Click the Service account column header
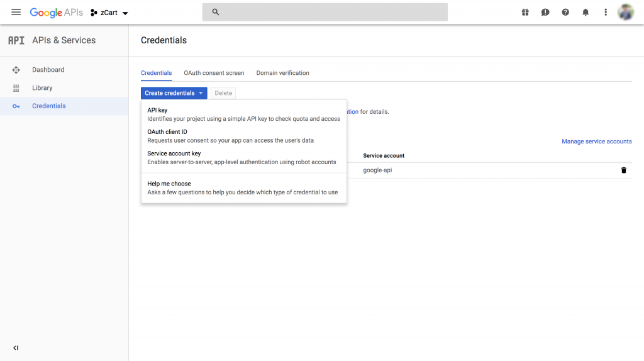Screen dimensions: 644x361 pyautogui.click(x=384, y=155)
